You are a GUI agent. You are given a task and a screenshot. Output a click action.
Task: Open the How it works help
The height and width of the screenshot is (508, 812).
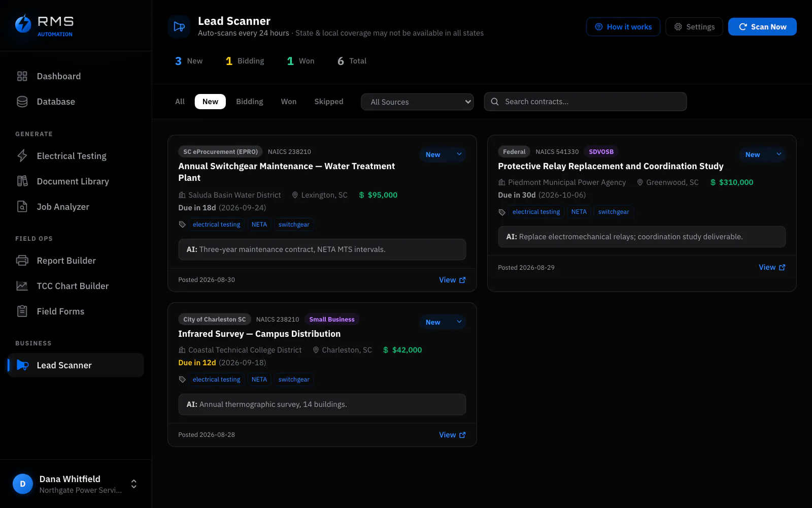[x=623, y=27]
